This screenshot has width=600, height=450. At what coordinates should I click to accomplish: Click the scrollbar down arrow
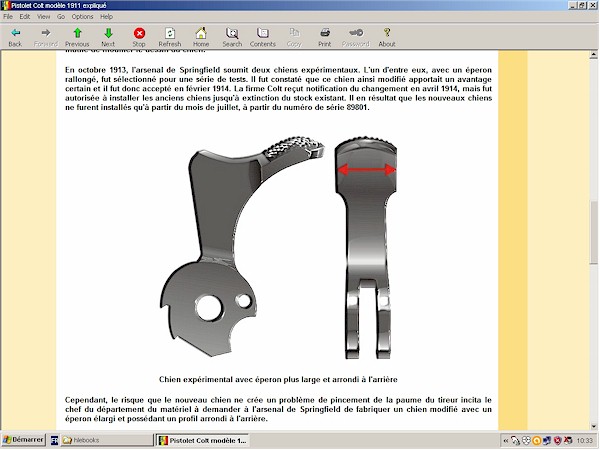593,426
